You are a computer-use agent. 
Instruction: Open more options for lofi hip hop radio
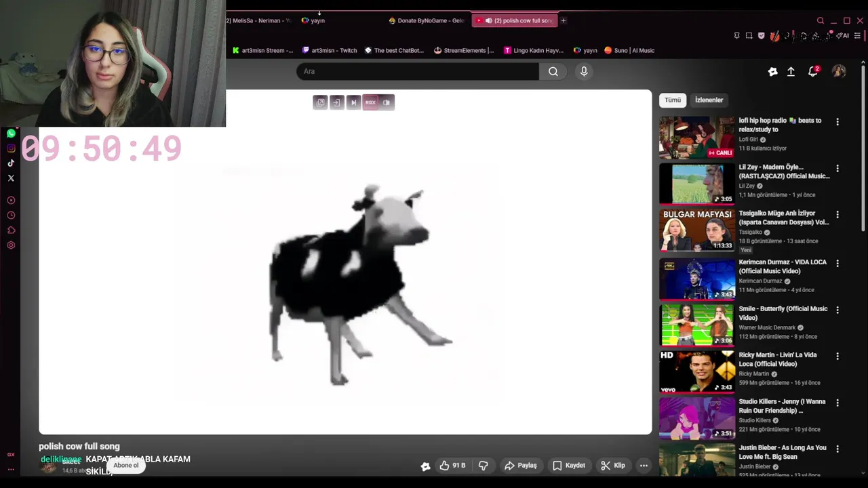[x=837, y=122]
